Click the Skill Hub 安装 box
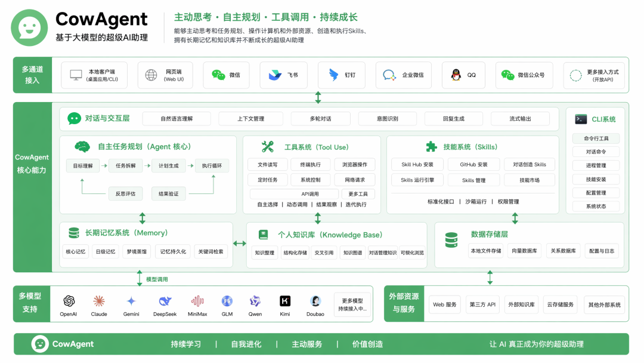Viewport: 644px width, 363px height. (417, 164)
